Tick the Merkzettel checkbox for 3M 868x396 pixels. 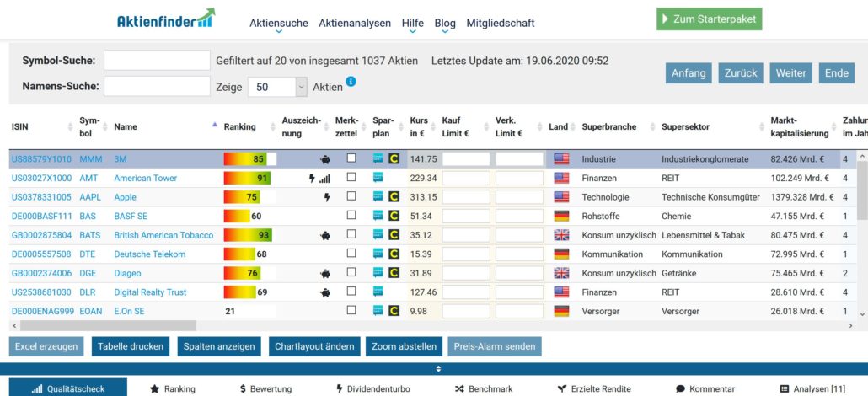click(351, 158)
